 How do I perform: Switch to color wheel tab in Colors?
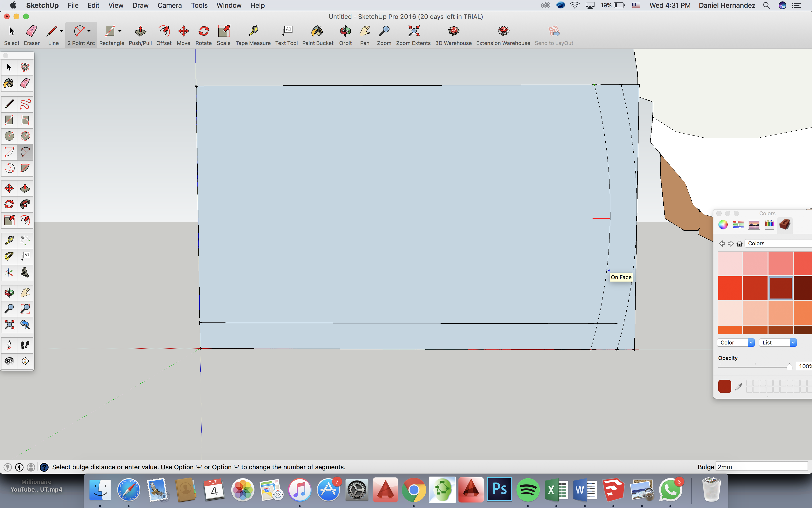point(723,224)
